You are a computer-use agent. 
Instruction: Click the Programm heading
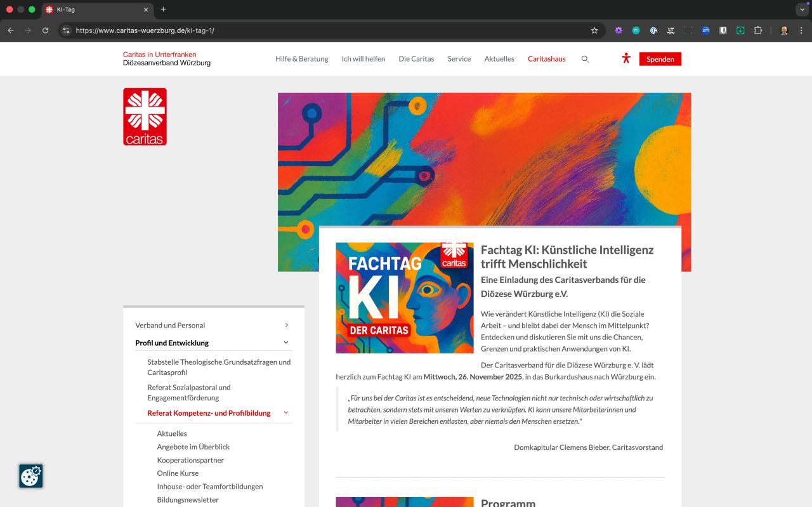(x=508, y=503)
